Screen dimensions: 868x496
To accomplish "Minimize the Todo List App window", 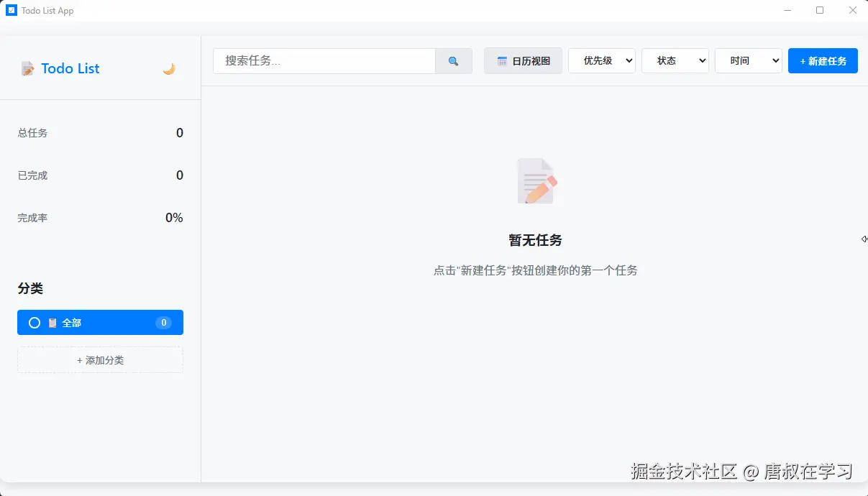I will (787, 11).
